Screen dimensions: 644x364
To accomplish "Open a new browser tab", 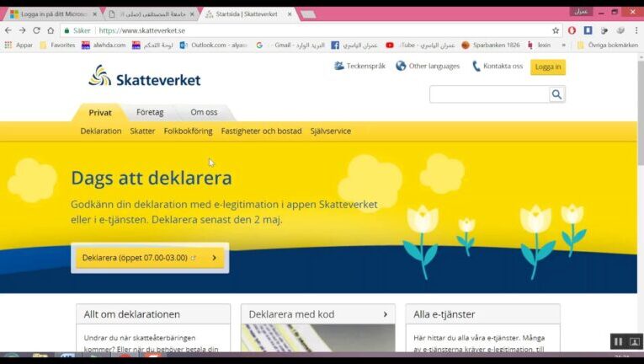I will 308,14.
